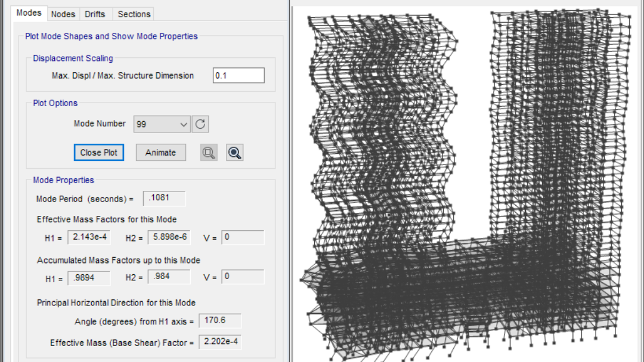Click the Animate button
The height and width of the screenshot is (362, 644).
click(x=160, y=153)
